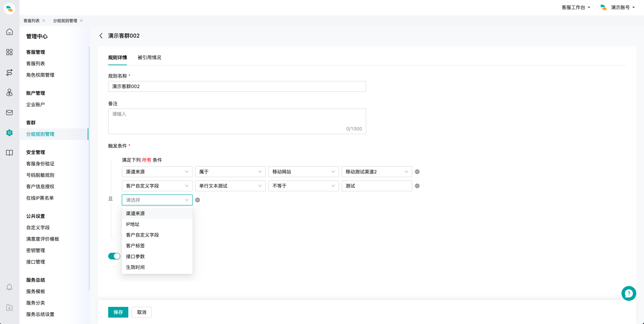Open the routing flow icon in left rail
This screenshot has width=644, height=324.
pos(9,72)
